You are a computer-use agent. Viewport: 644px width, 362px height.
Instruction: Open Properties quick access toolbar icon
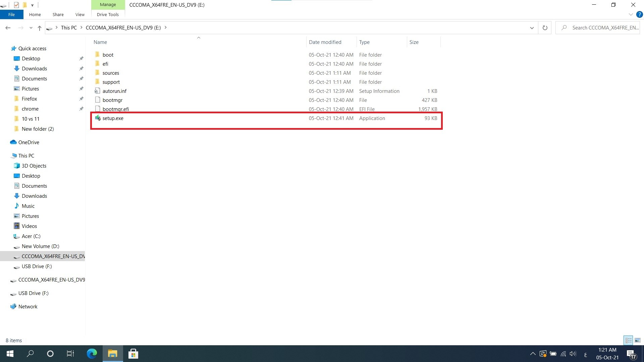point(16,5)
